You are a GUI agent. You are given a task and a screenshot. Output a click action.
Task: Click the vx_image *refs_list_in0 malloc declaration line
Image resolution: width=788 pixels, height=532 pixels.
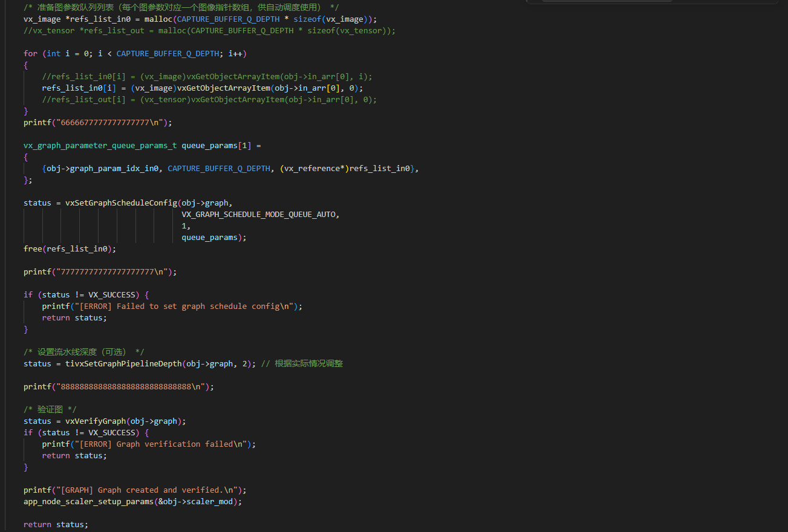click(200, 19)
